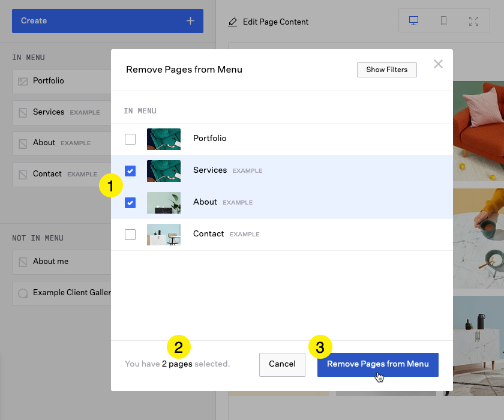Close the Remove Pages from Menu dialog

[x=438, y=64]
